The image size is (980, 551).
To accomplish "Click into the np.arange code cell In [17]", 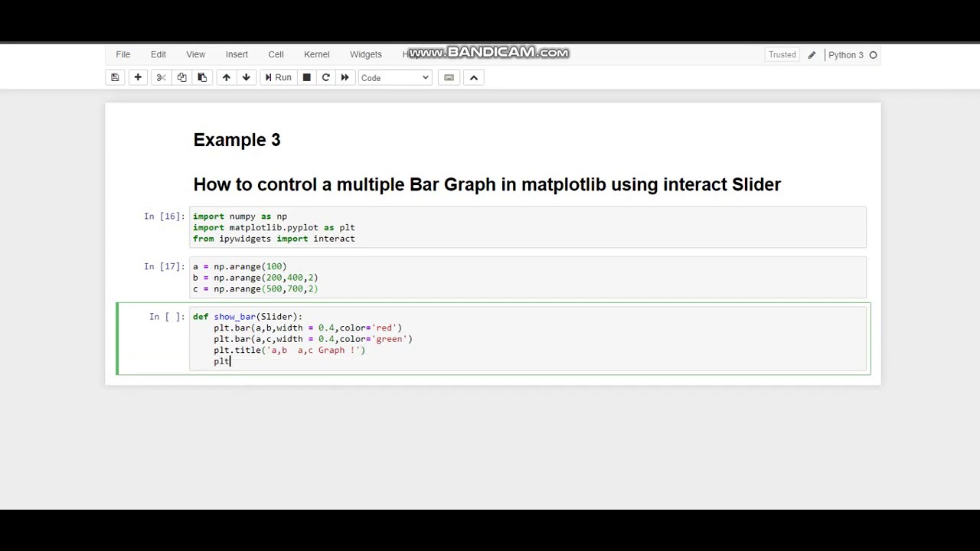I will click(528, 277).
